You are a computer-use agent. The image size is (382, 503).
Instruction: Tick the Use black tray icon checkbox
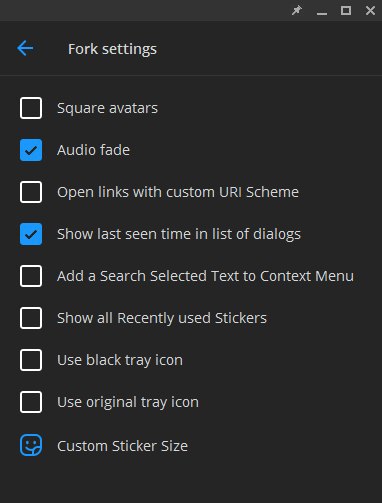(31, 360)
